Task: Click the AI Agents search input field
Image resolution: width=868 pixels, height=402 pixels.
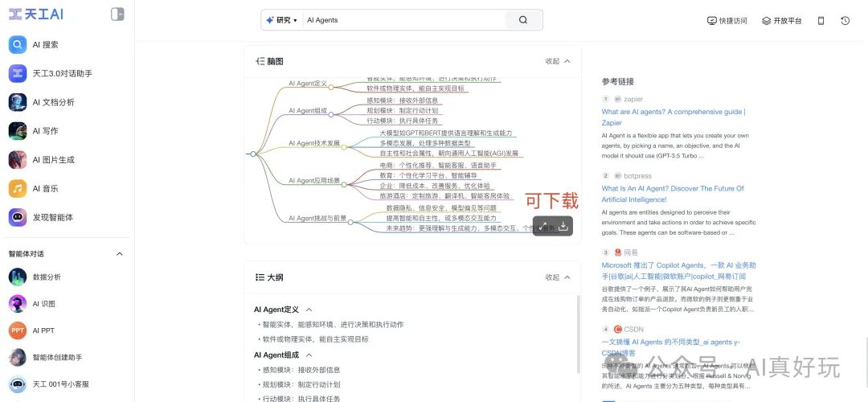Action: pyautogui.click(x=404, y=20)
